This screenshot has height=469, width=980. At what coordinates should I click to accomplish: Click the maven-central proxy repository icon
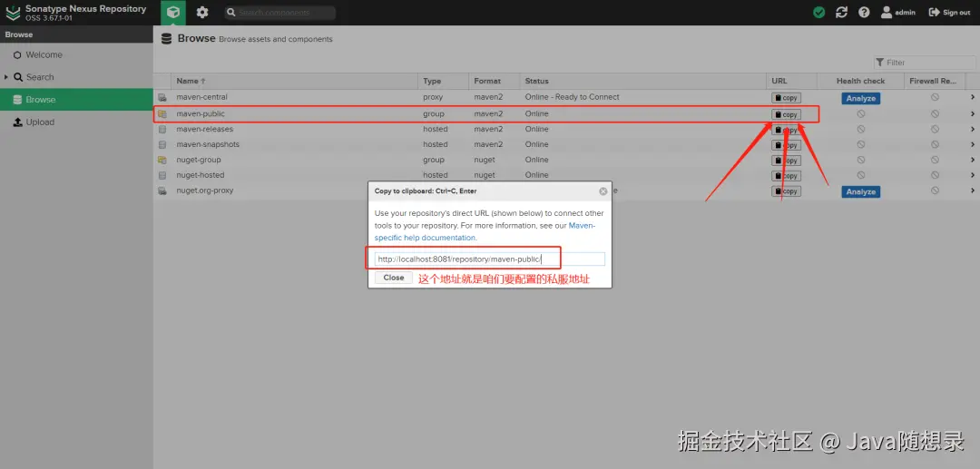[162, 97]
